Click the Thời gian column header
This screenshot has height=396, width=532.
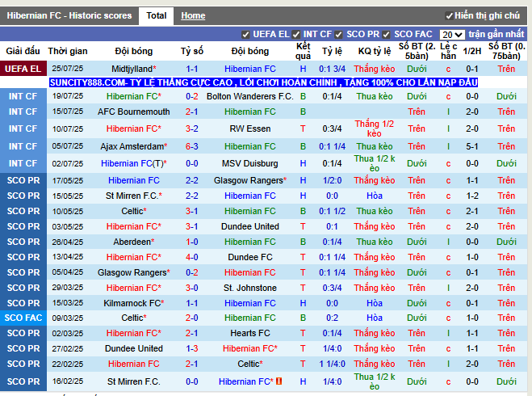pos(68,51)
